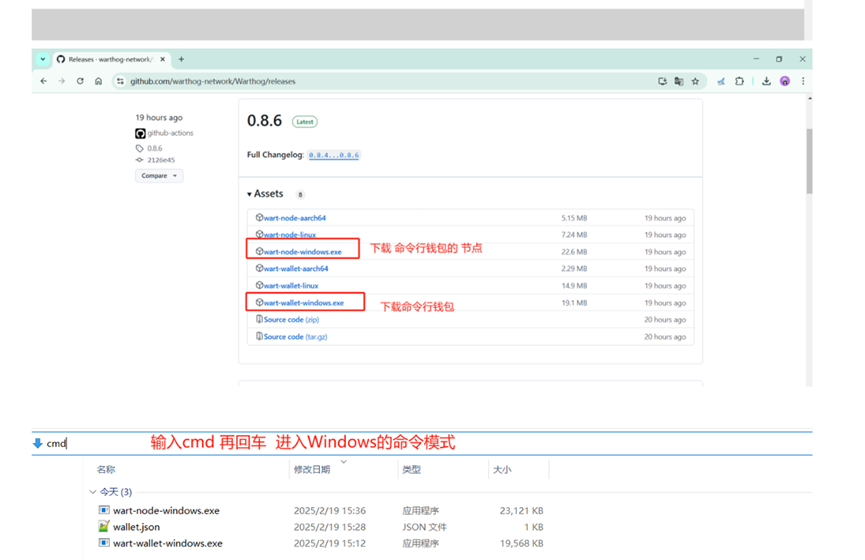
Task: Select wart-node-windows.exe in file list
Action: click(x=166, y=510)
